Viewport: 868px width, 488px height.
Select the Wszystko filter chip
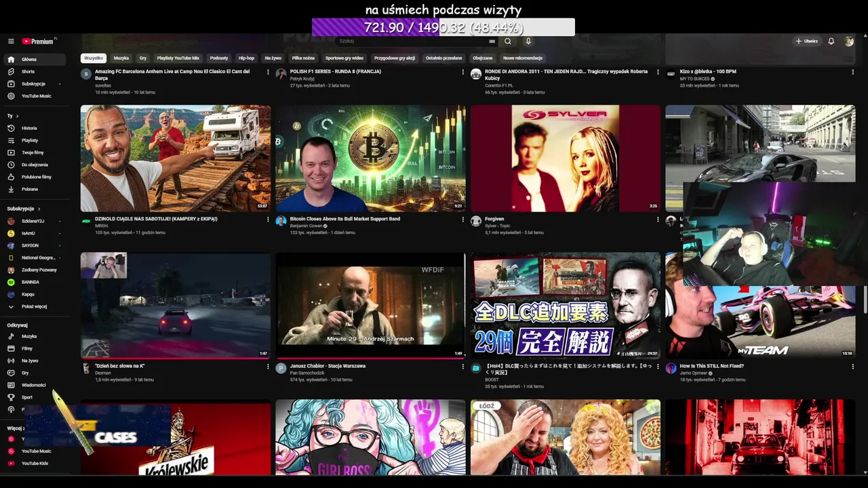click(94, 58)
